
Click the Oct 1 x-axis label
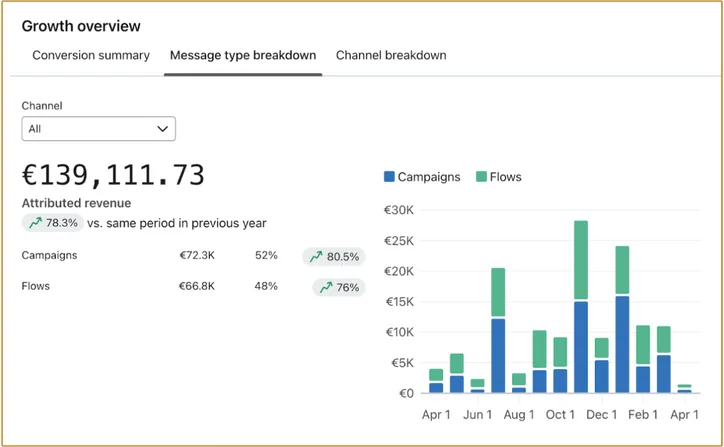coord(560,415)
